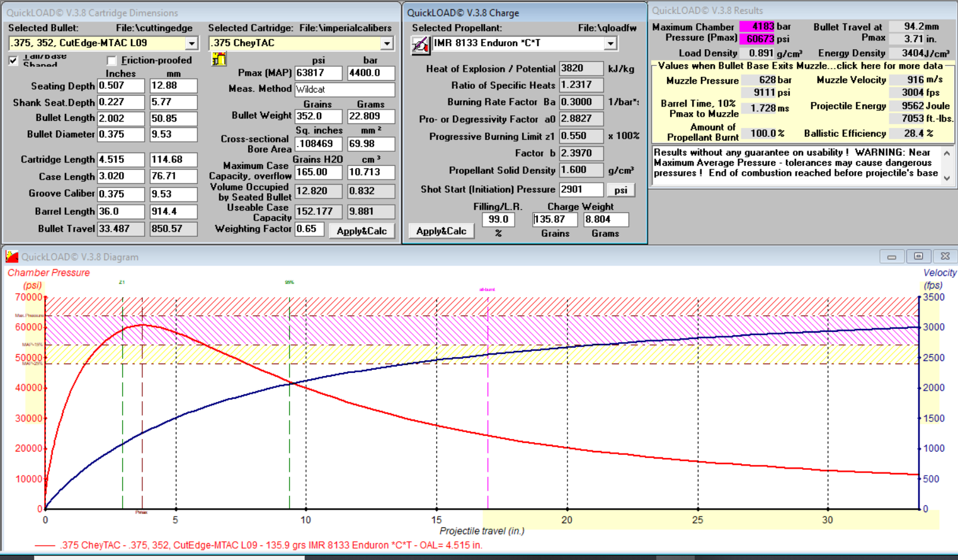Click the Projectile Energy 9562 Joule value
This screenshot has width=958, height=560.
coord(906,106)
